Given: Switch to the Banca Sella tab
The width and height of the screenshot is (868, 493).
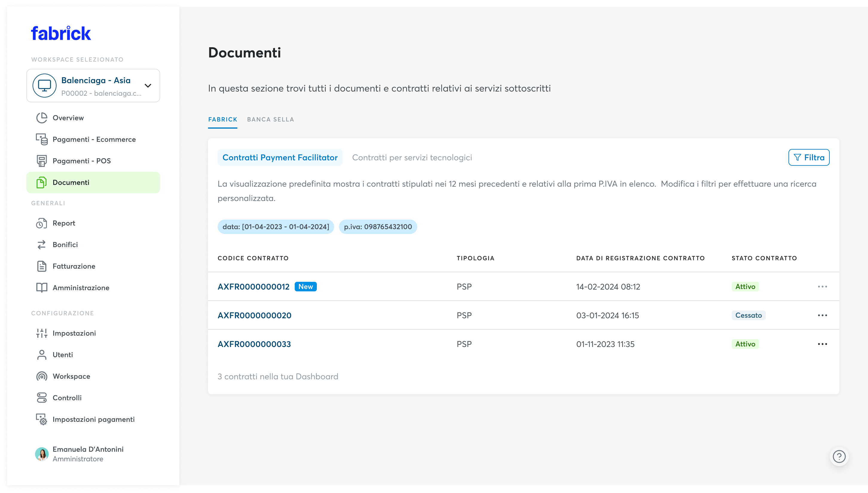Looking at the screenshot, I should (271, 119).
